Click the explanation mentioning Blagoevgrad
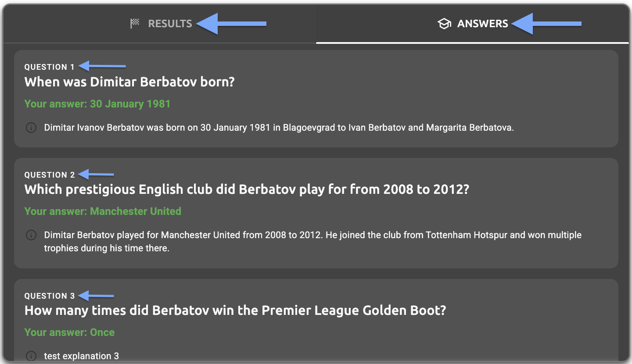 coord(279,128)
